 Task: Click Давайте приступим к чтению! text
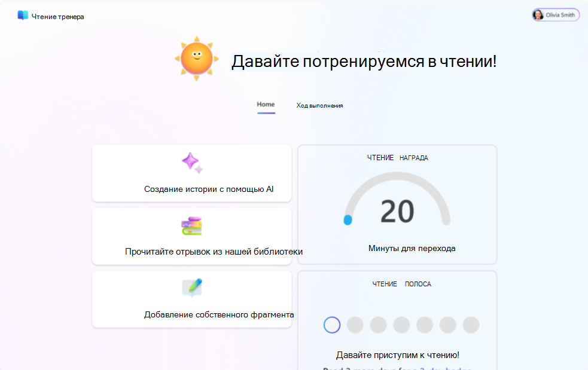[x=398, y=355]
